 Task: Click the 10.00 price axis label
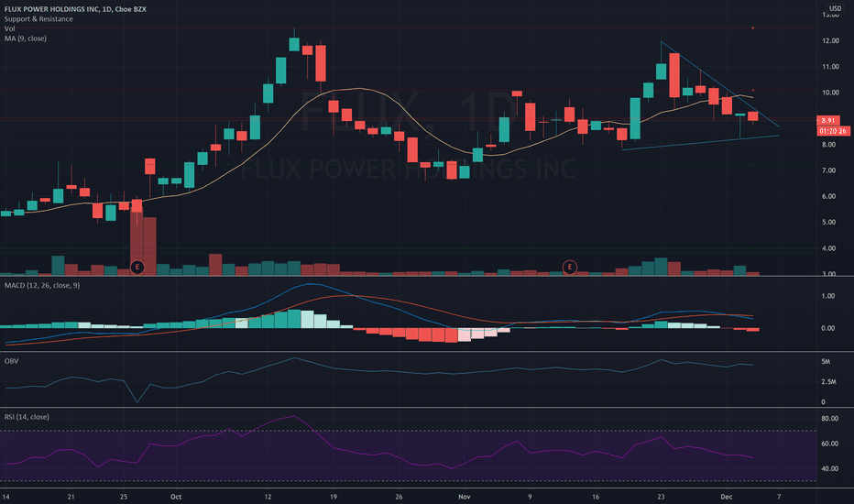[x=830, y=93]
